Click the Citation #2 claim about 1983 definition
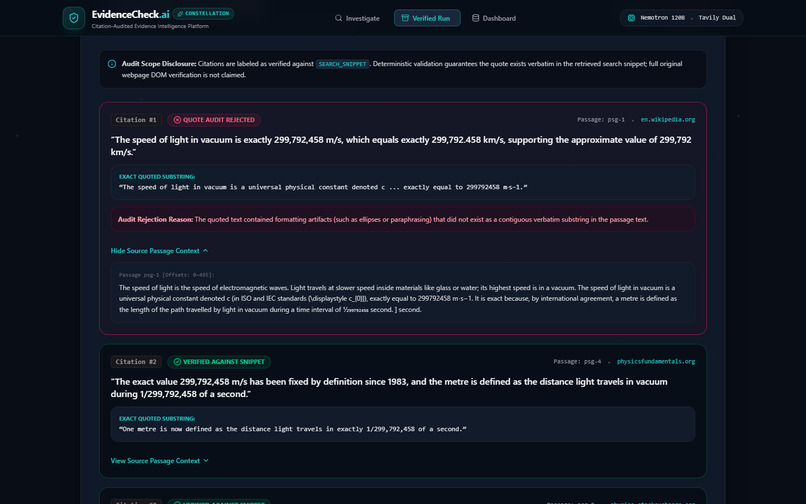Image resolution: width=806 pixels, height=504 pixels. (389, 388)
